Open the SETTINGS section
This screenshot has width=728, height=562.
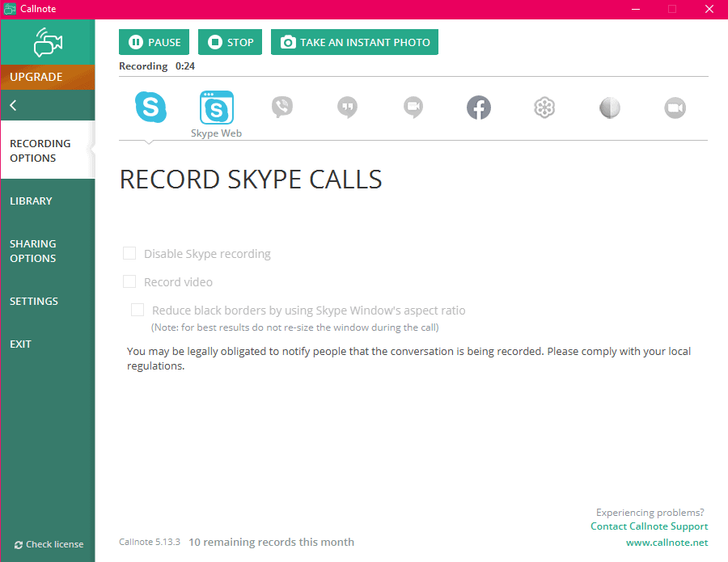tap(33, 301)
